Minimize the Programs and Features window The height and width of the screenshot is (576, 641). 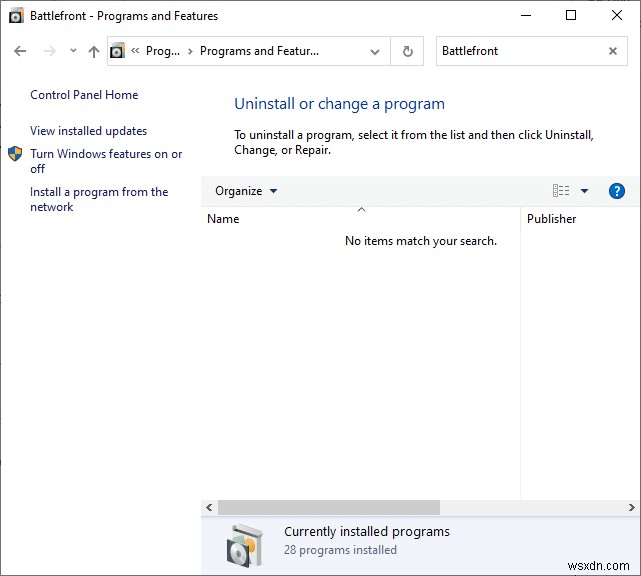[x=526, y=16]
